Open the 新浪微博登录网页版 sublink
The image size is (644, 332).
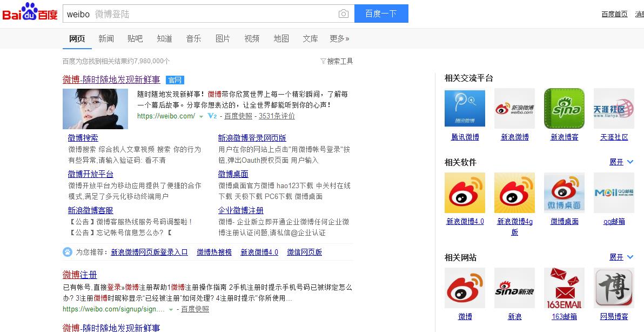tap(252, 138)
